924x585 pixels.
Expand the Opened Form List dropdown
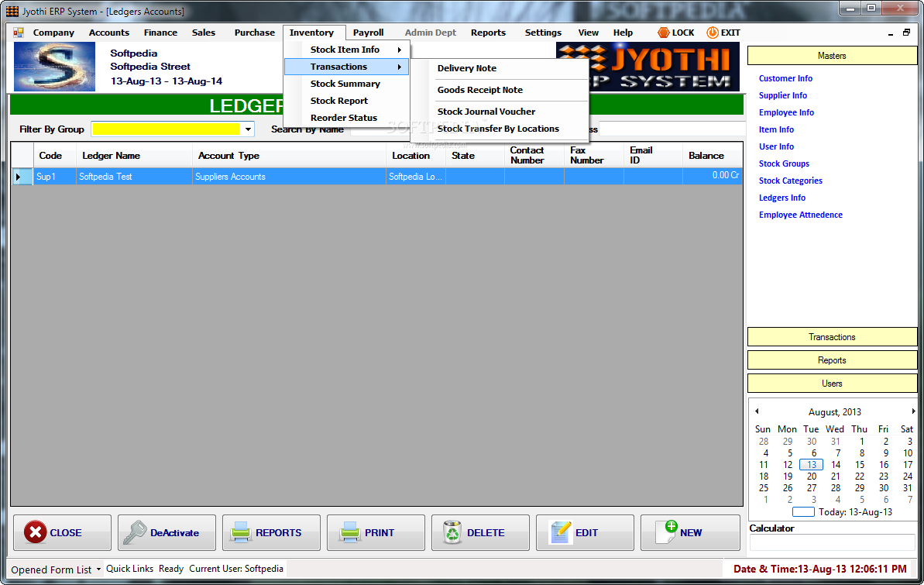98,569
